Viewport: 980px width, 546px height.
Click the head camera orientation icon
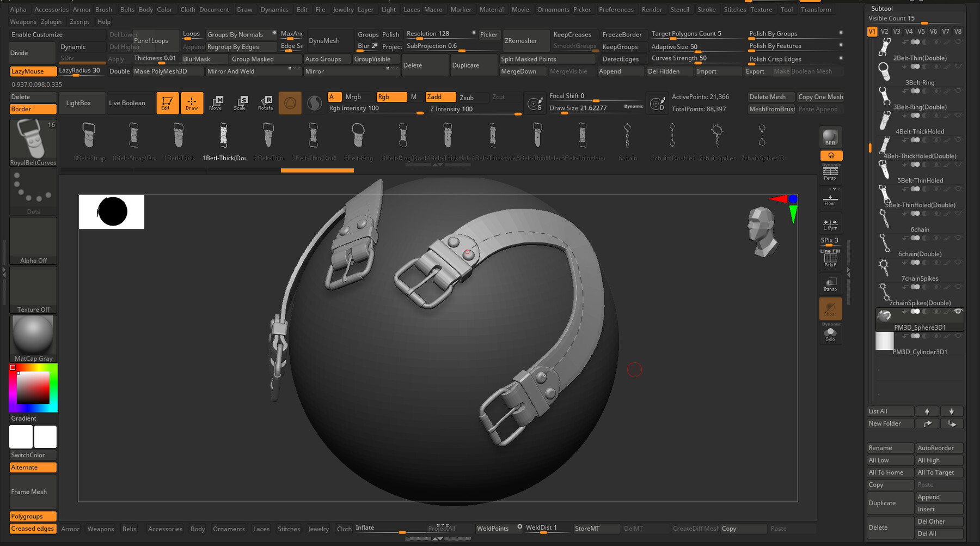pyautogui.click(x=762, y=231)
